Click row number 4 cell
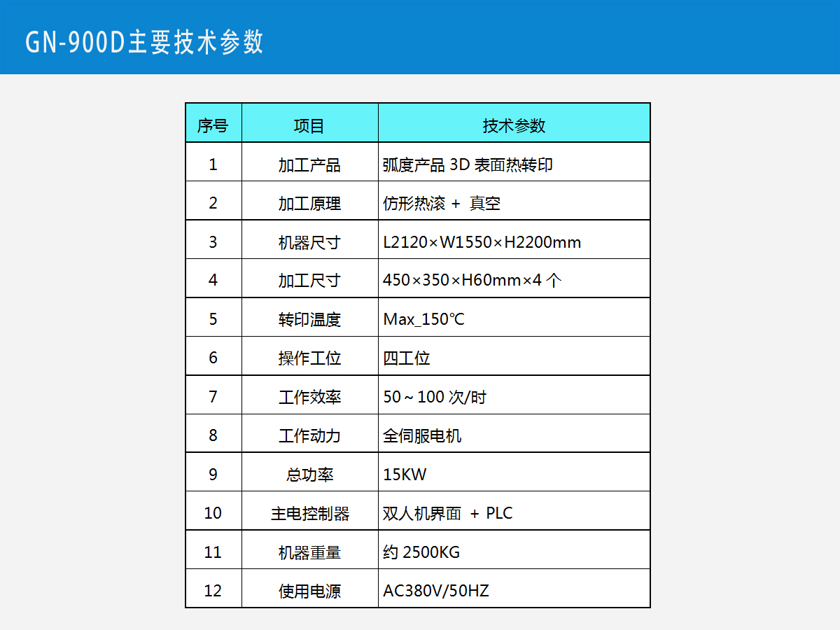 click(213, 279)
